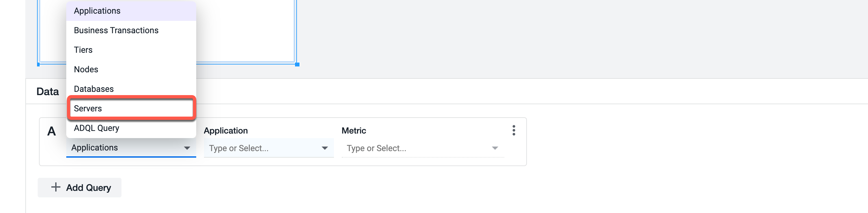
Task: Choose Applications in the dropdown list
Action: coord(132,11)
